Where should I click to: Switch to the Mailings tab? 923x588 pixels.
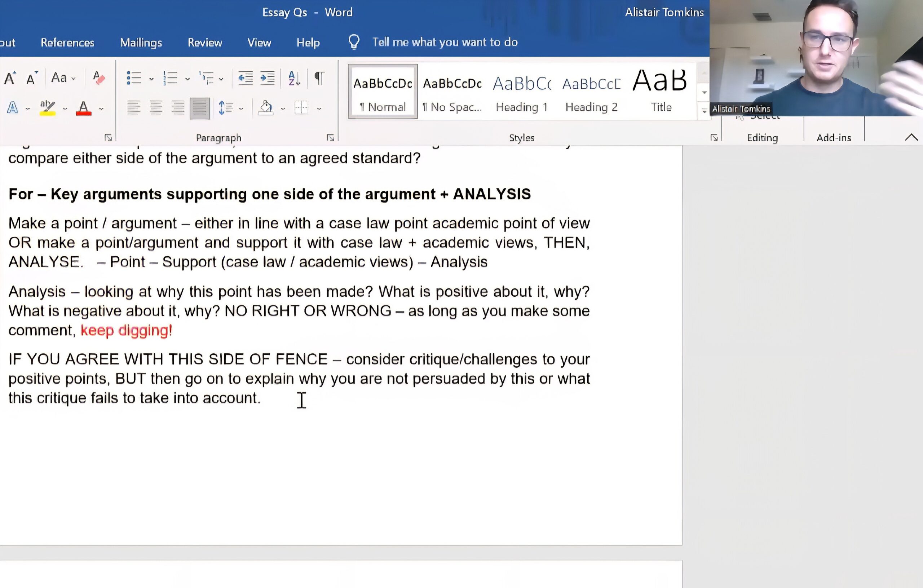coord(141,43)
